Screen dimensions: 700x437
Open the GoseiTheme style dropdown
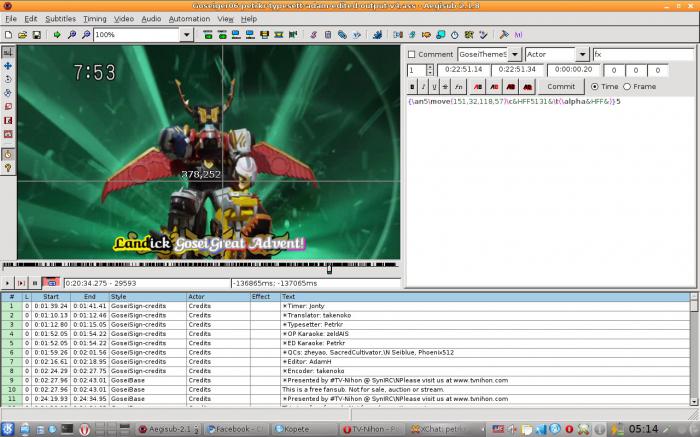pyautogui.click(x=515, y=54)
